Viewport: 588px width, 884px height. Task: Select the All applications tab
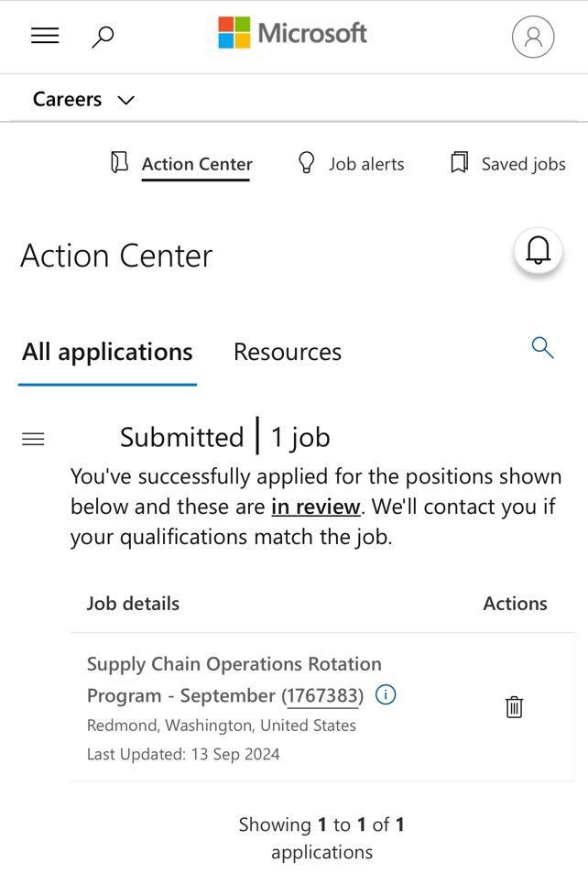[106, 351]
